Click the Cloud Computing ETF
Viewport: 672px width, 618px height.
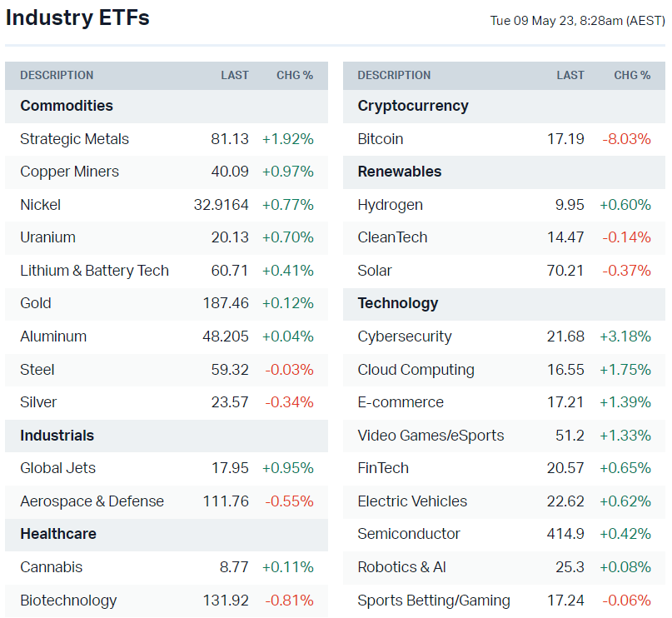point(416,370)
